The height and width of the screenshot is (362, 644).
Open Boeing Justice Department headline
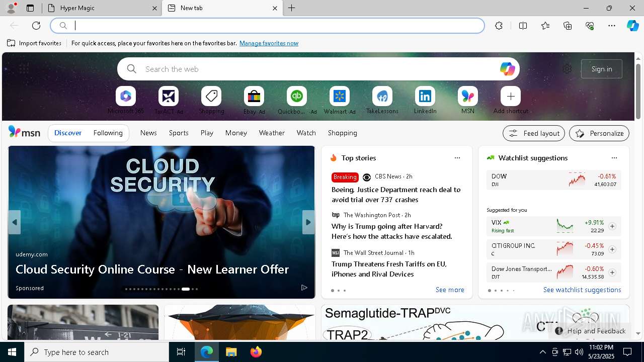(x=396, y=195)
